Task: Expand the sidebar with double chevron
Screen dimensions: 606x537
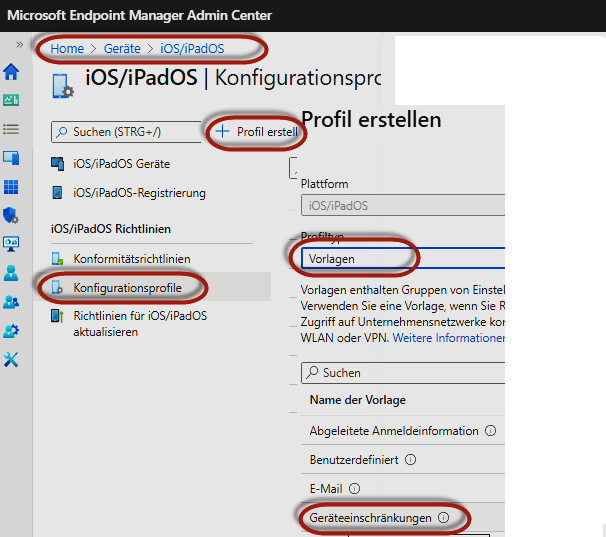Action: point(18,45)
